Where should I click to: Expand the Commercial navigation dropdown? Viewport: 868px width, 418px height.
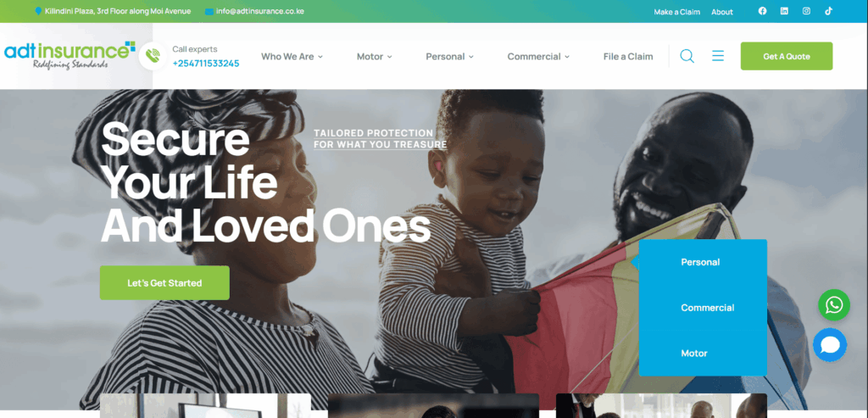click(x=538, y=57)
